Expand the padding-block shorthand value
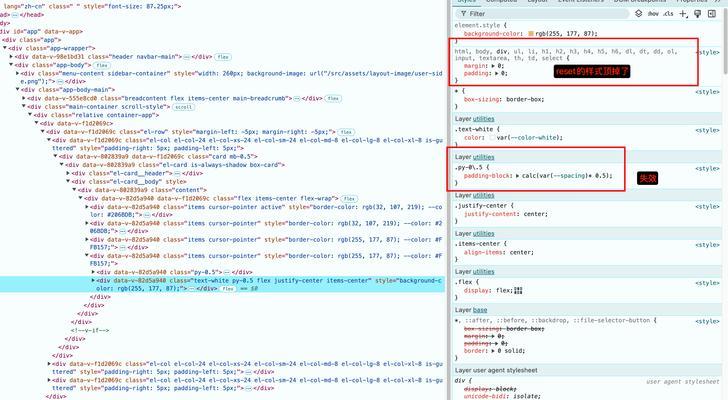This screenshot has height=400, width=728. (x=518, y=175)
